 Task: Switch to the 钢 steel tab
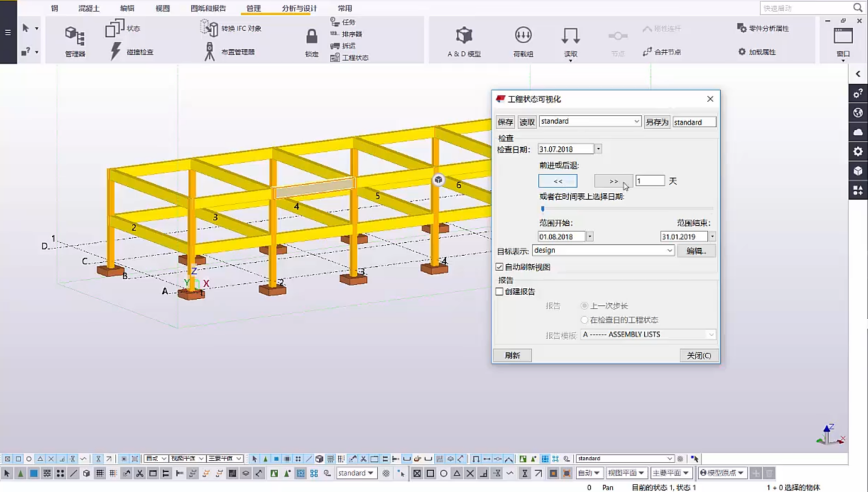pos(55,8)
